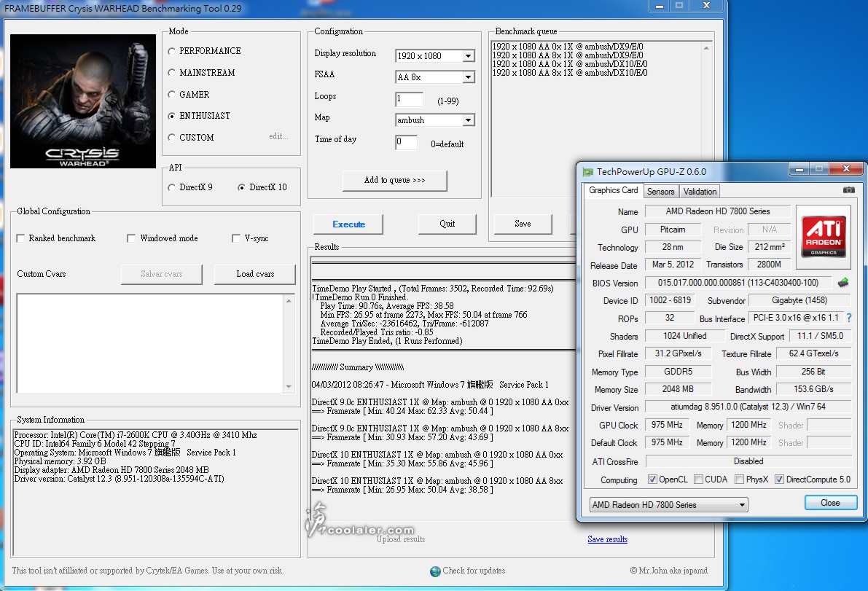Image resolution: width=868 pixels, height=591 pixels.
Task: Choose the DirectX 10 API option
Action: 241,187
